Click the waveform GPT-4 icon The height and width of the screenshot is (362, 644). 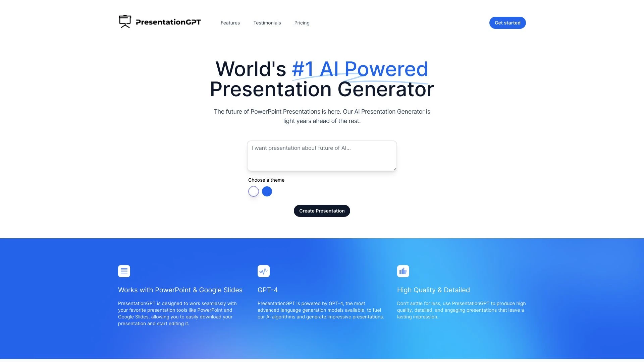pos(263,271)
